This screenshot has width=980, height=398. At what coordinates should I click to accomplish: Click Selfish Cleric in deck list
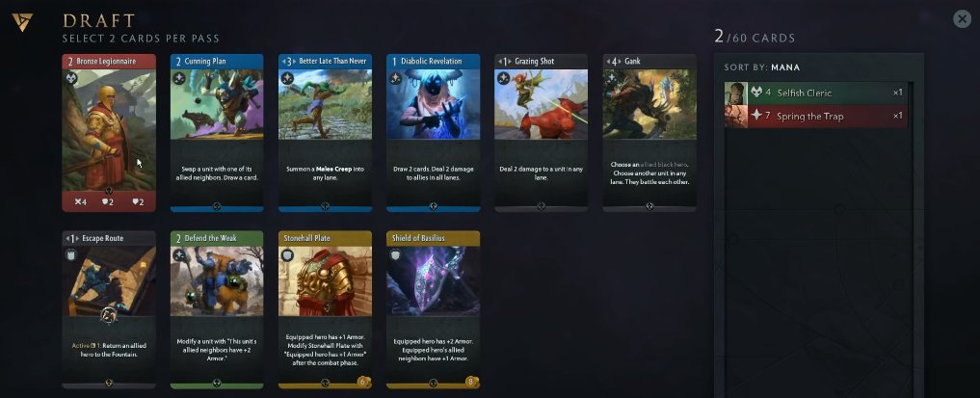click(x=815, y=93)
